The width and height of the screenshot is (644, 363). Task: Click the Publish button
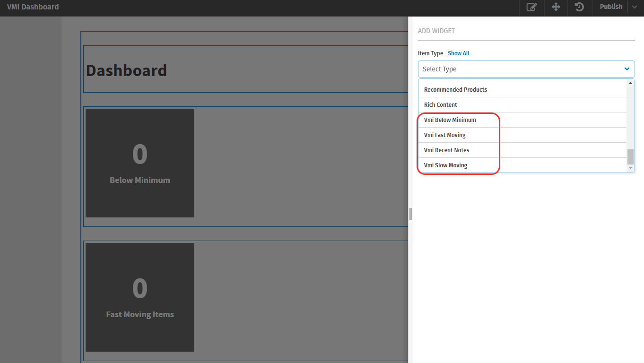click(611, 7)
